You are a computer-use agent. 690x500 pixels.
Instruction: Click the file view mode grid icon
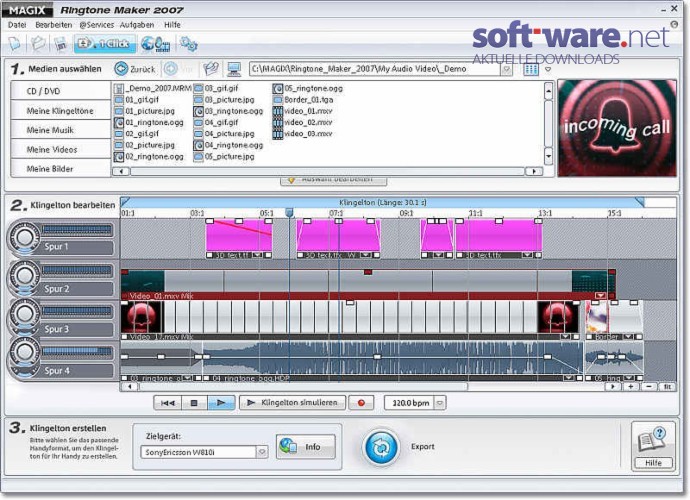[531, 69]
